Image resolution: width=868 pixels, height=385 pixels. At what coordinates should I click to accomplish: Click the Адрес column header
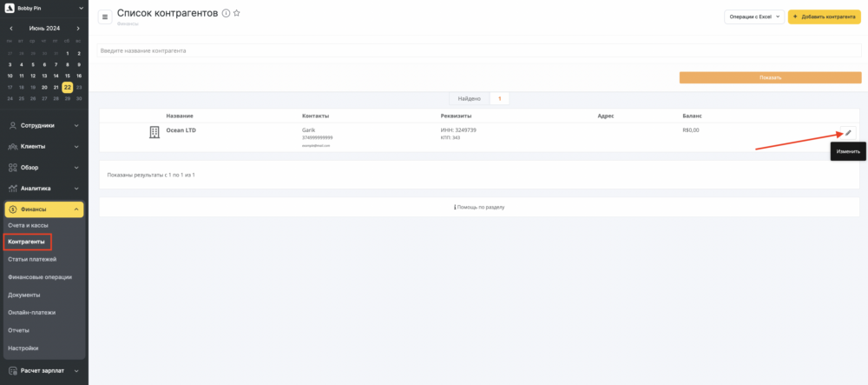point(606,116)
